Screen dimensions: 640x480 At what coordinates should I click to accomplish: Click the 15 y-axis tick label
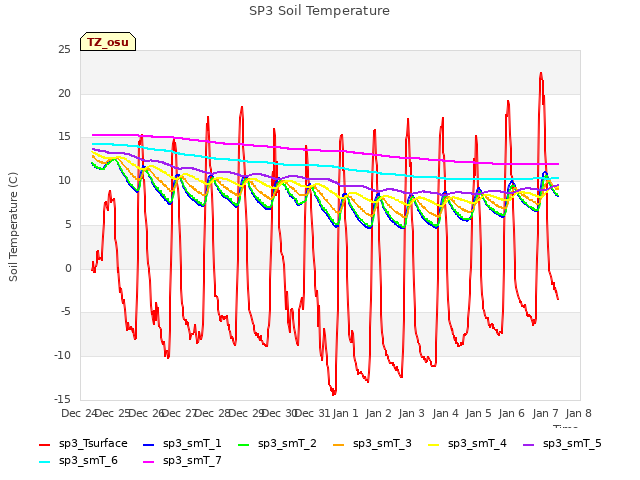64,137
